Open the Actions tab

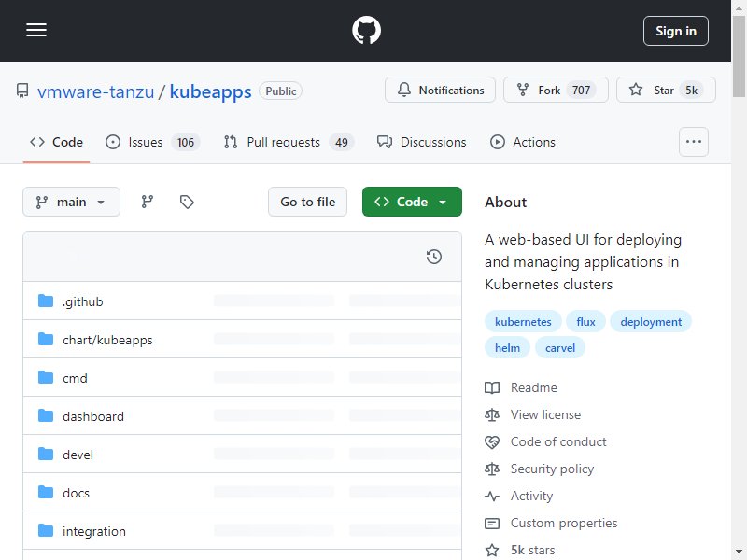point(523,142)
